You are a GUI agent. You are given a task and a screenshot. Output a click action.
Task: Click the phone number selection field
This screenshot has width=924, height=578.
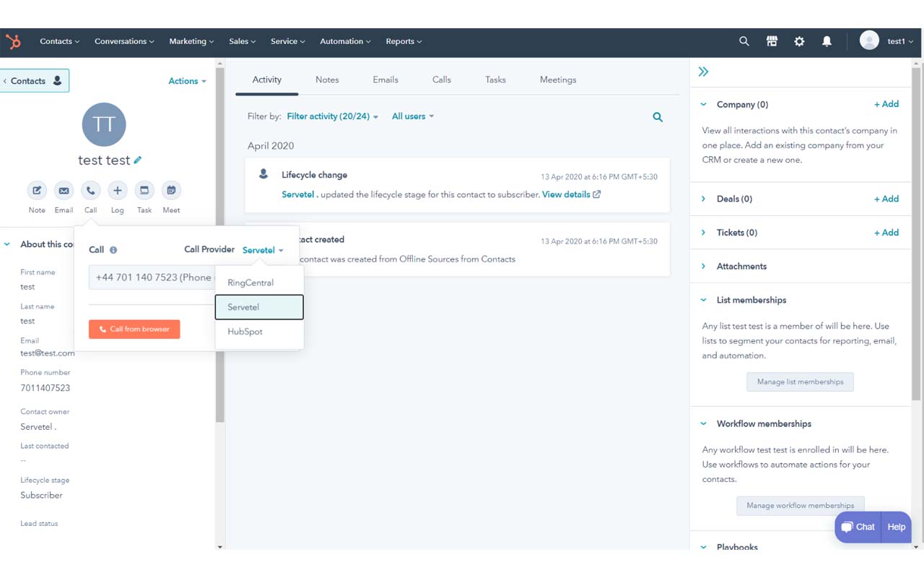click(152, 277)
